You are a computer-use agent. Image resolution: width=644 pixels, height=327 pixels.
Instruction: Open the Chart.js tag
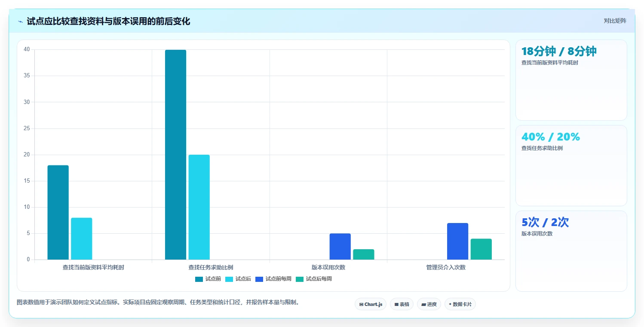coord(371,304)
